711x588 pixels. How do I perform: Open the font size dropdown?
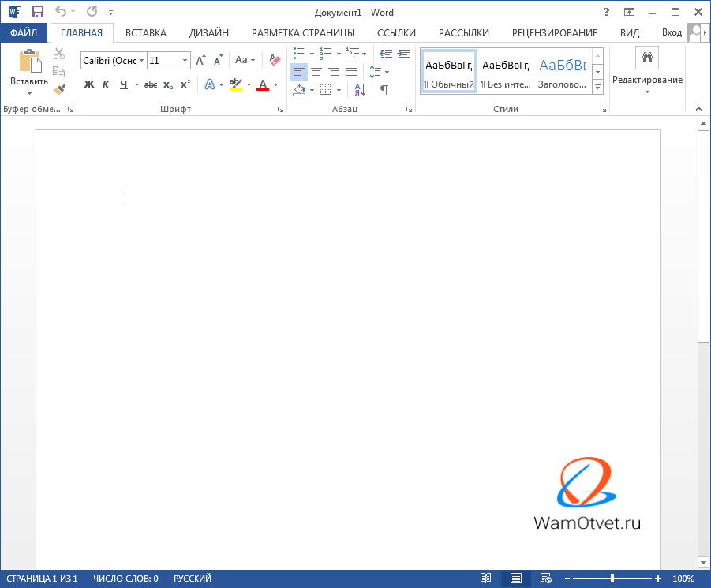pos(185,61)
